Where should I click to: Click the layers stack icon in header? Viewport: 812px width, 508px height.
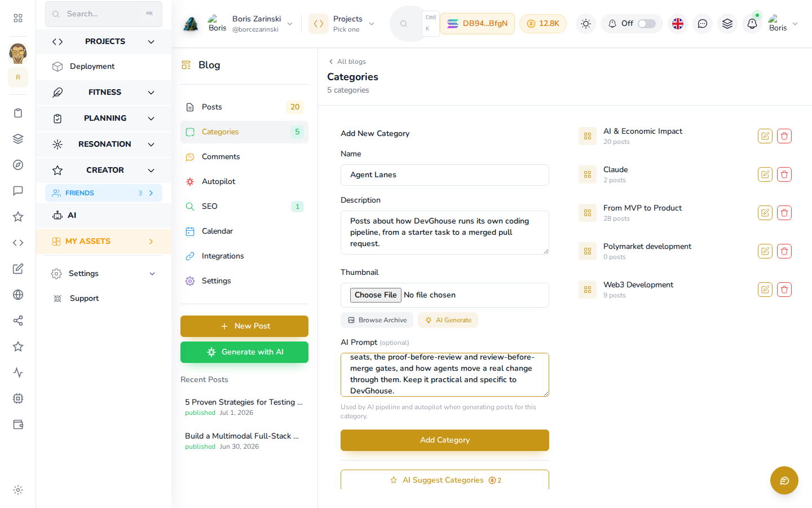click(x=727, y=24)
